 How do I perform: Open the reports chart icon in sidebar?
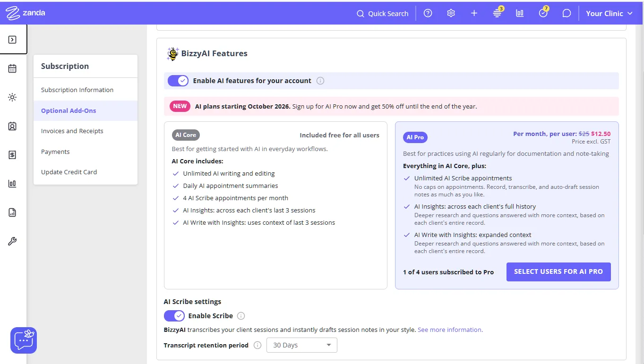click(12, 184)
